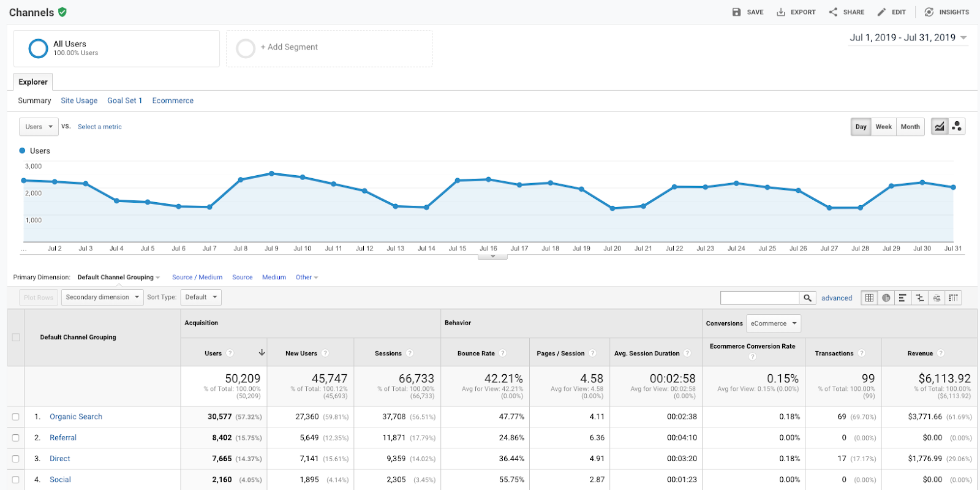Click the help icon beside Revenue
The height and width of the screenshot is (490, 980).
tap(941, 353)
